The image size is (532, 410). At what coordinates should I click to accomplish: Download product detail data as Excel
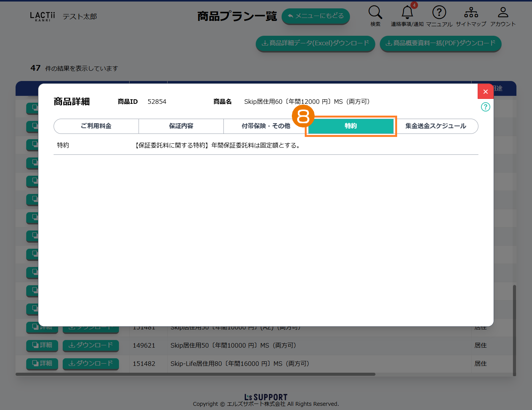[x=315, y=43]
